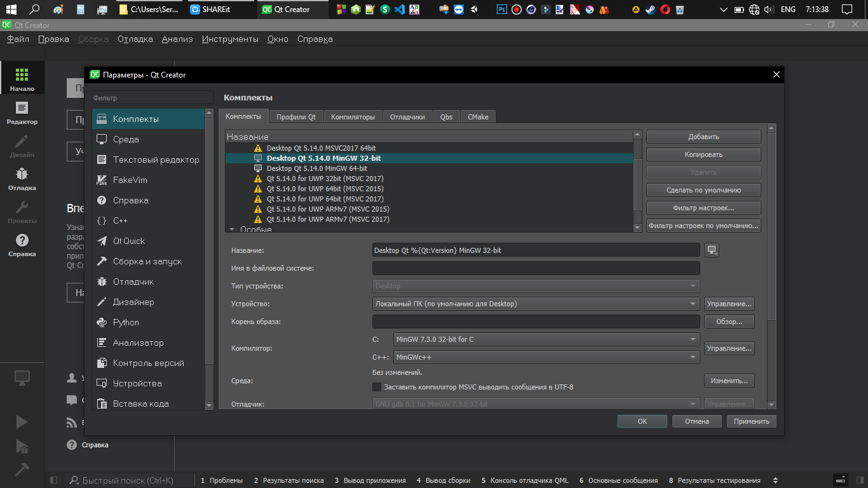Click the Применить button
The height and width of the screenshot is (488, 868).
tap(752, 421)
